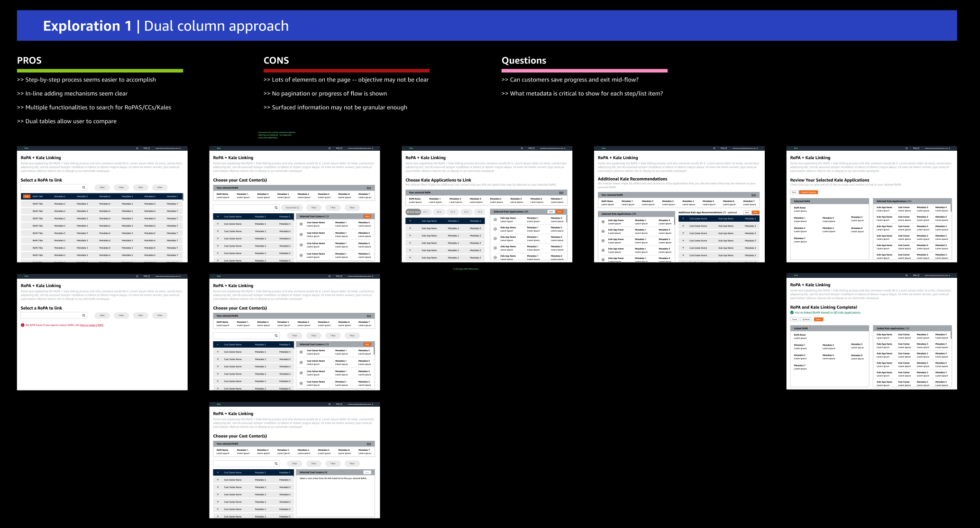
Task: Click search magnifier in the 'No RoPA found' frame
Action: point(84,315)
